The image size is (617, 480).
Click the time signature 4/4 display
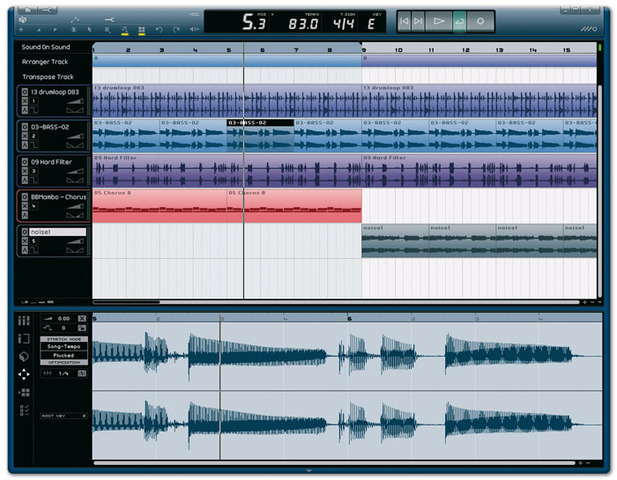pyautogui.click(x=344, y=24)
